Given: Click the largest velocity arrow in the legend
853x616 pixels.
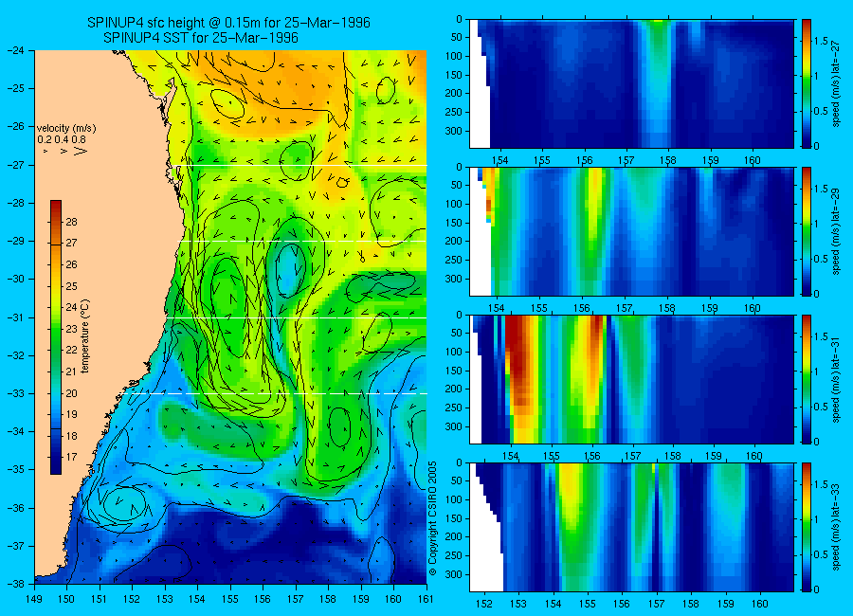Looking at the screenshot, I should (80, 151).
